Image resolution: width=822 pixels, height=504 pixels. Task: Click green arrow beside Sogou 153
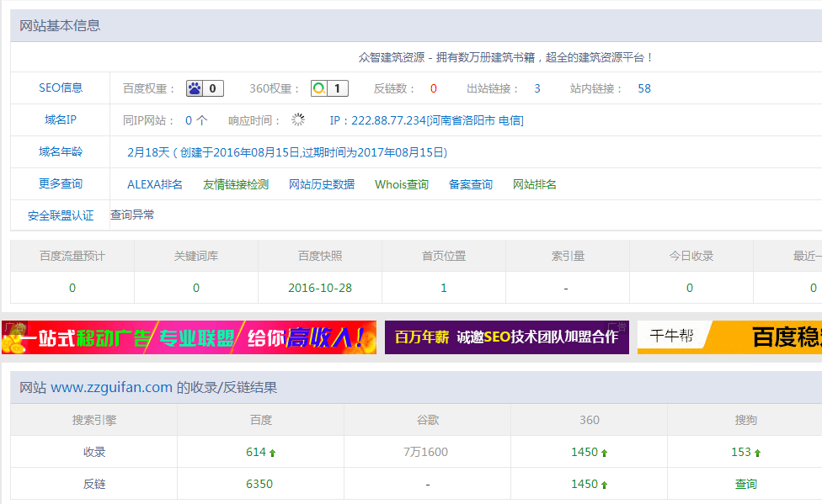[757, 453]
